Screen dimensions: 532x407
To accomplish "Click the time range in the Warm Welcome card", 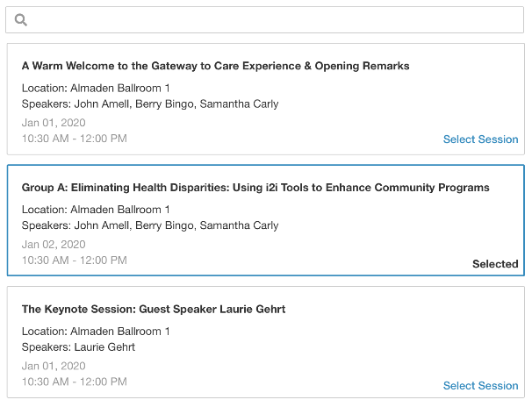I will click(75, 139).
